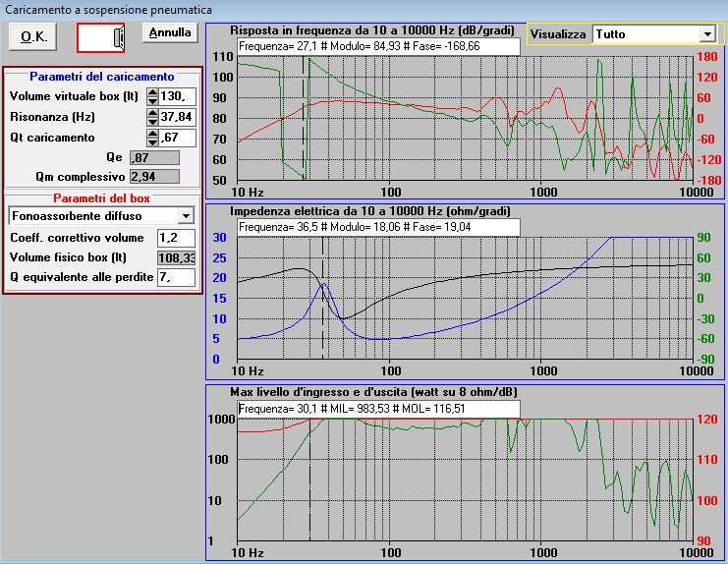Image resolution: width=728 pixels, height=564 pixels.
Task: Increase Volume virtuale box with up arrow
Action: [152, 92]
